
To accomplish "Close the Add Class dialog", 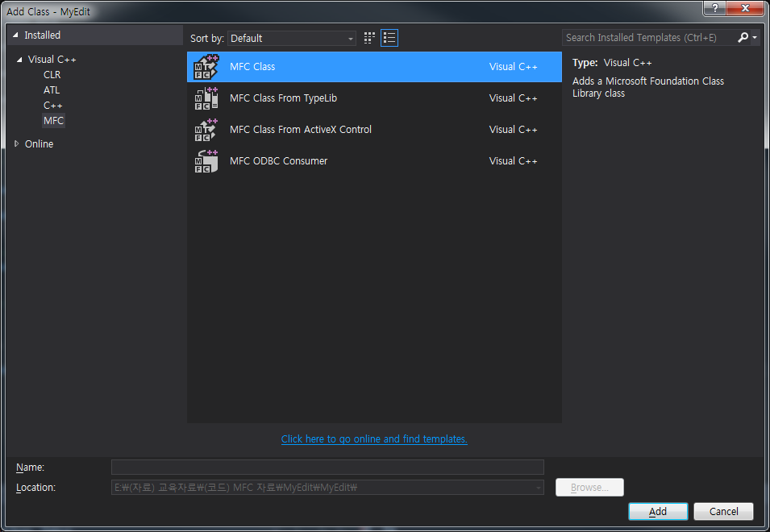I will 745,8.
